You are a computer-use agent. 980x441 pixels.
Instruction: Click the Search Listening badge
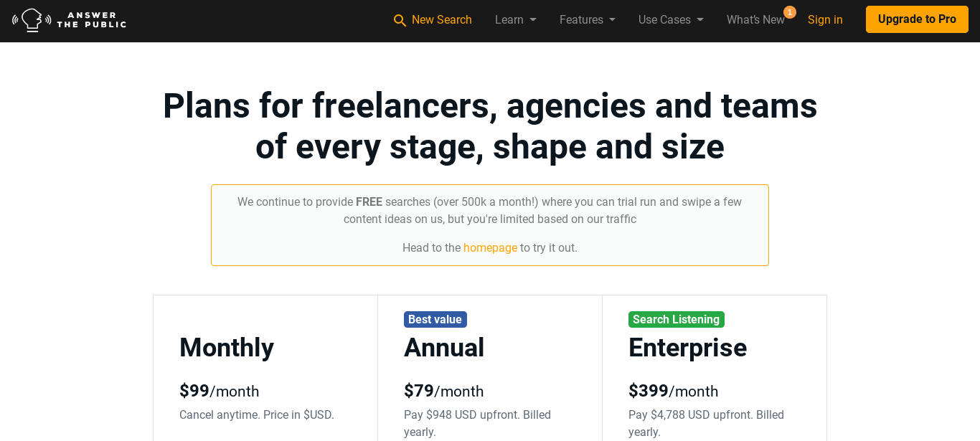click(x=677, y=319)
